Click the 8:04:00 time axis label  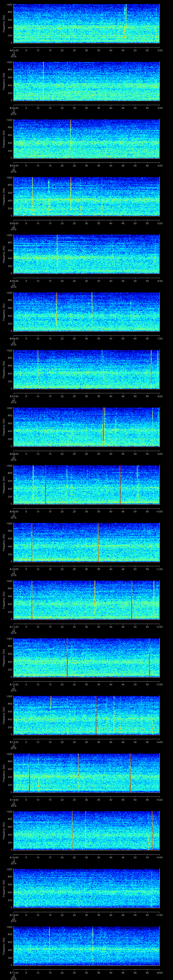coord(14,223)
